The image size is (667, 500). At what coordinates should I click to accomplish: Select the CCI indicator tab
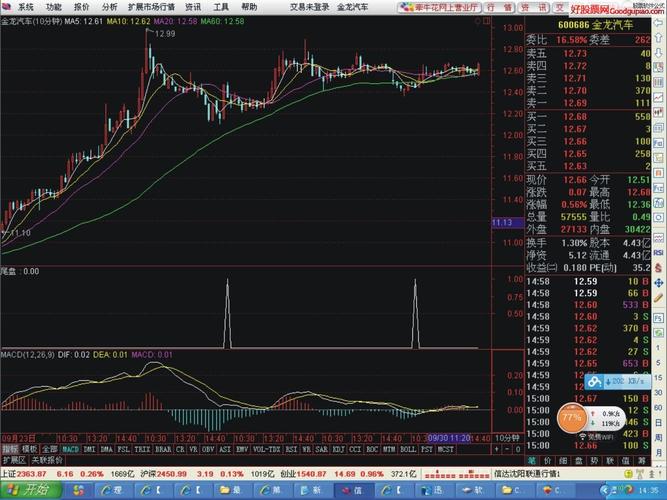tap(355, 449)
